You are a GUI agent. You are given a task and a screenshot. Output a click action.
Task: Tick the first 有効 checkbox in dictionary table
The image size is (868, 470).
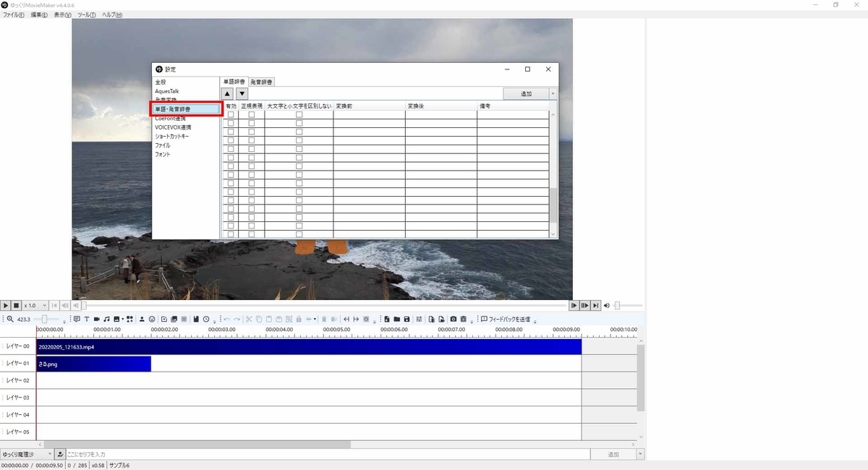pyautogui.click(x=231, y=114)
